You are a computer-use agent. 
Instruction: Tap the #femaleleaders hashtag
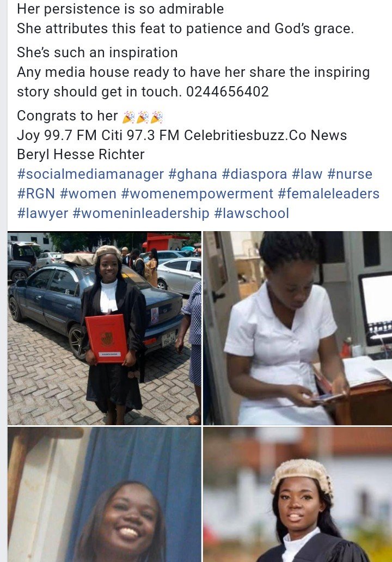329,194
